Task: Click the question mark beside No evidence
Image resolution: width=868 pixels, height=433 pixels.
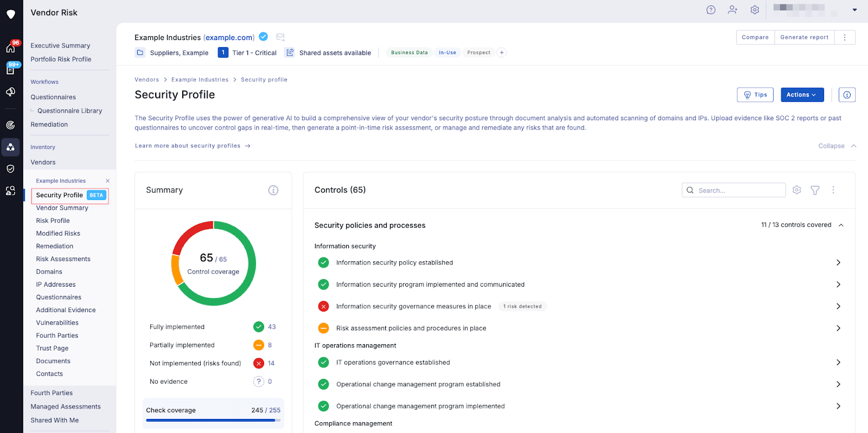Action: pos(259,382)
